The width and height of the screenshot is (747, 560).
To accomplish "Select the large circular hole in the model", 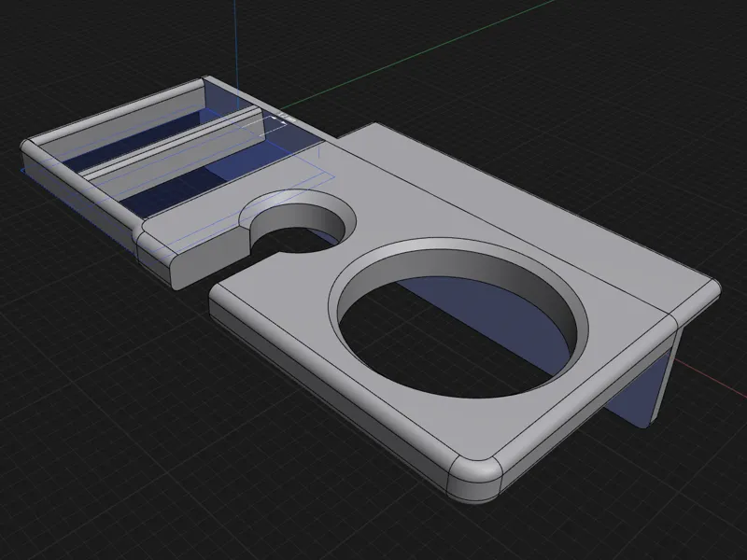I will click(460, 318).
